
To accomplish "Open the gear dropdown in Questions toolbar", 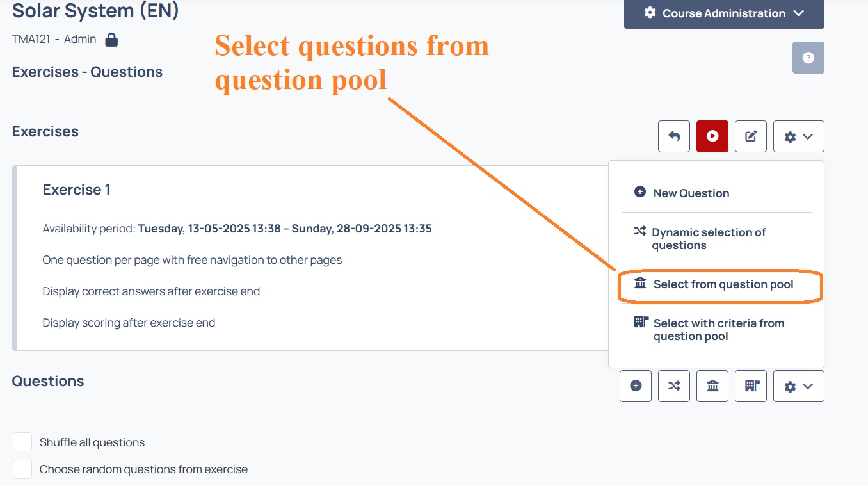I will point(799,386).
